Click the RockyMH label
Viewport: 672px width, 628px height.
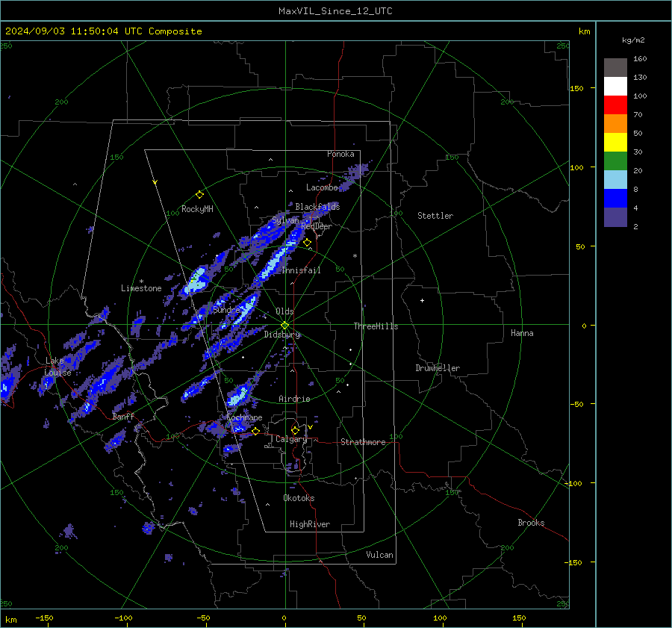197,209
